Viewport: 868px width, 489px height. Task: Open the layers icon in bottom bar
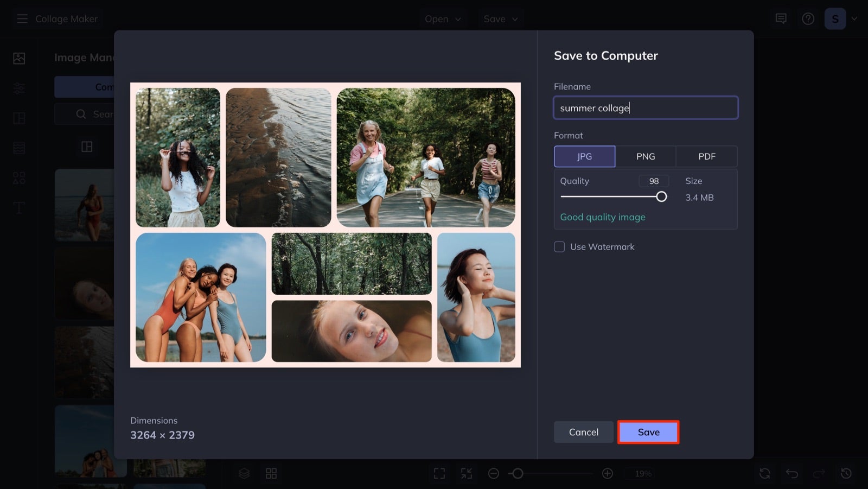(244, 474)
